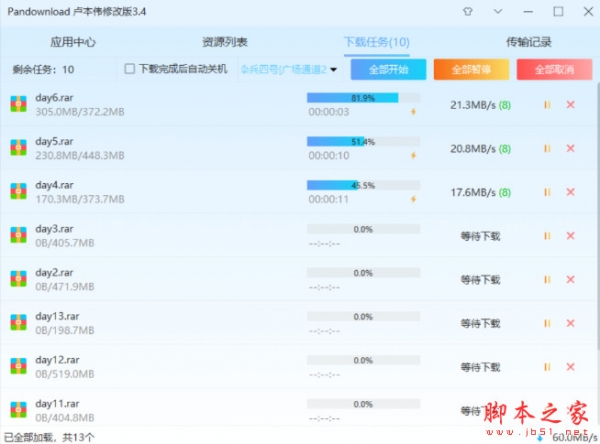The width and height of the screenshot is (600, 444).
Task: Pause the day3.rar task
Action: click(x=547, y=236)
